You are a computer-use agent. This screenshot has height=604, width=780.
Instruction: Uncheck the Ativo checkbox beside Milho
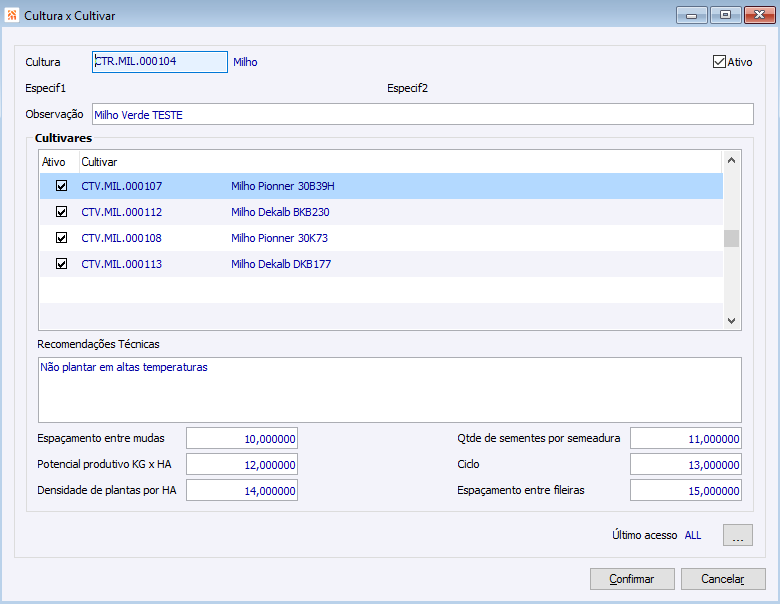point(719,62)
